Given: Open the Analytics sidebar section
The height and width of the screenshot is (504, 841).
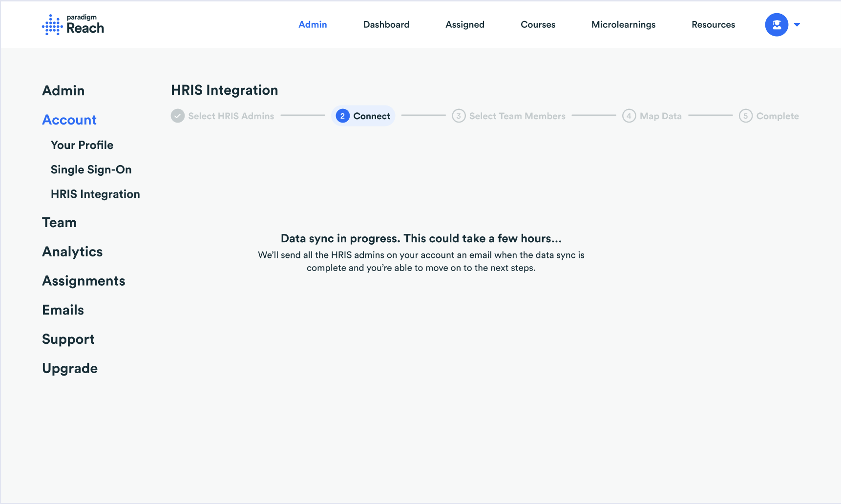Looking at the screenshot, I should pos(72,252).
